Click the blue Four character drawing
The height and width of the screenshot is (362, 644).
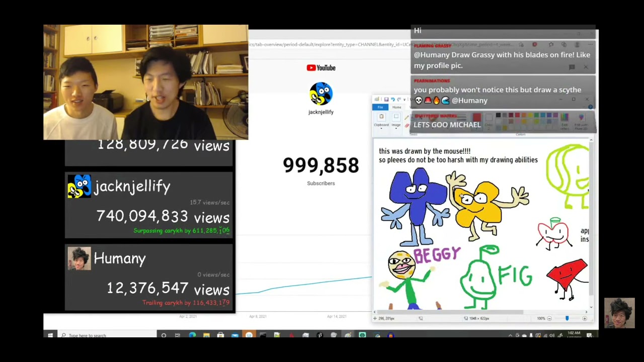pos(416,206)
